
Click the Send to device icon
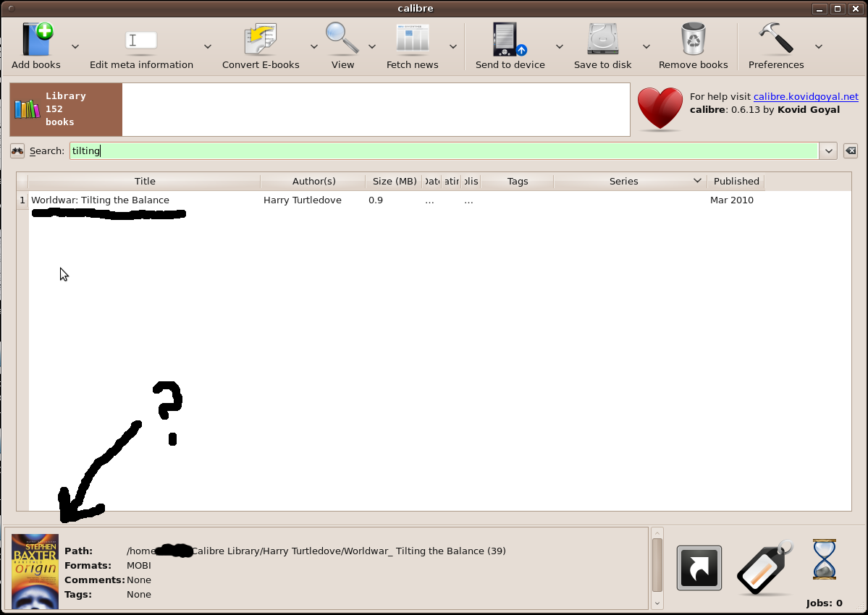click(x=510, y=39)
